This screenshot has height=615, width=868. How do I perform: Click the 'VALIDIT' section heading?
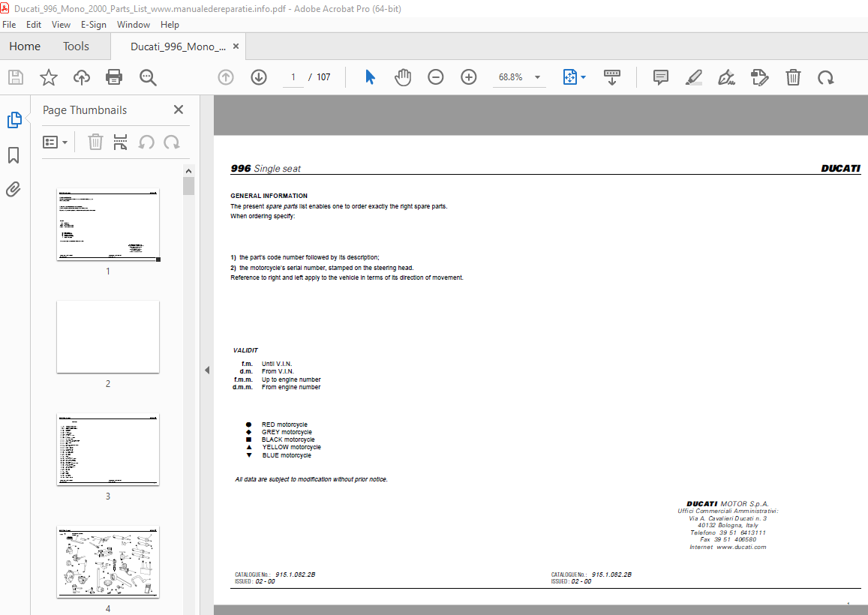tap(245, 350)
